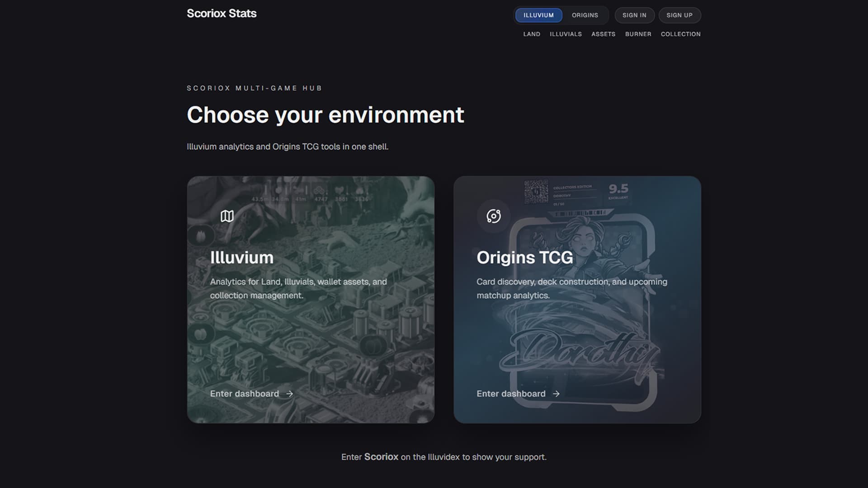Click the Scoriox Stats logo
Image resolution: width=868 pixels, height=488 pixels.
[x=222, y=14]
